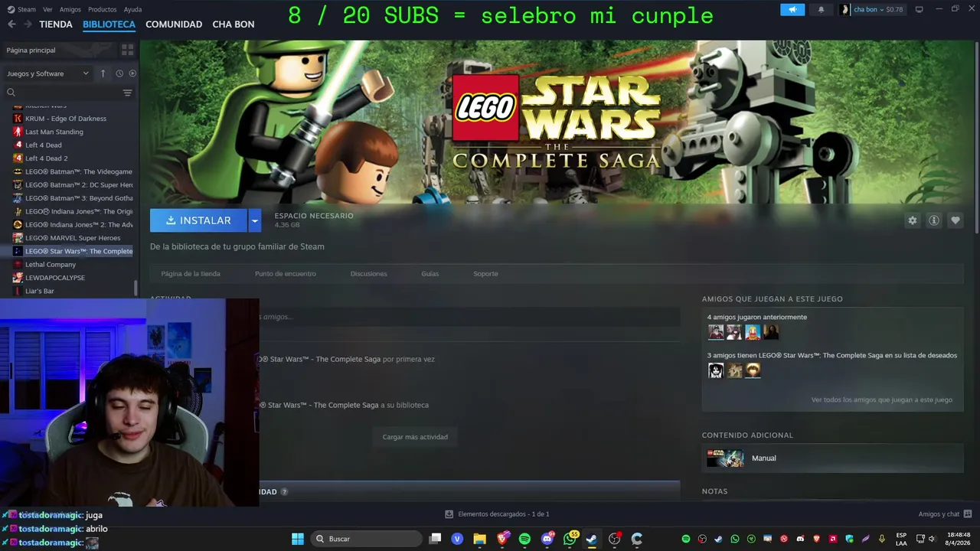Click the announcements megaphone button
The image size is (980, 551).
click(x=792, y=9)
